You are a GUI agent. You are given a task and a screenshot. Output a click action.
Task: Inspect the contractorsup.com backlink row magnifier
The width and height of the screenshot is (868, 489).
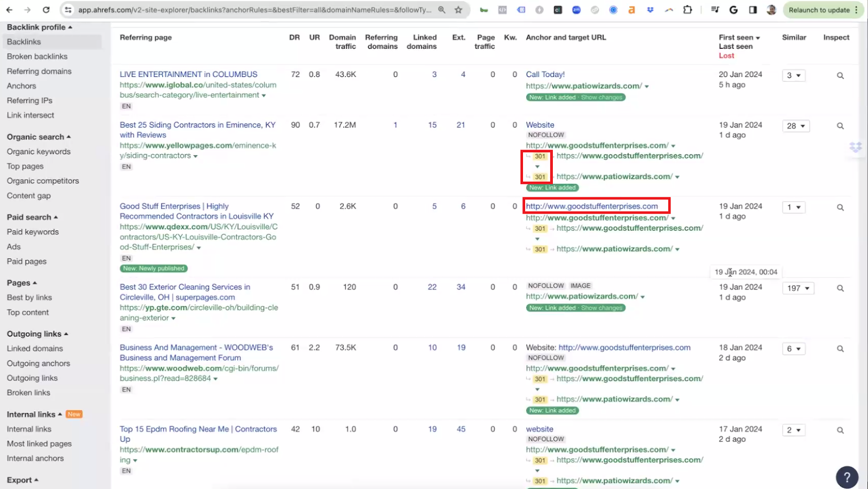(x=840, y=430)
